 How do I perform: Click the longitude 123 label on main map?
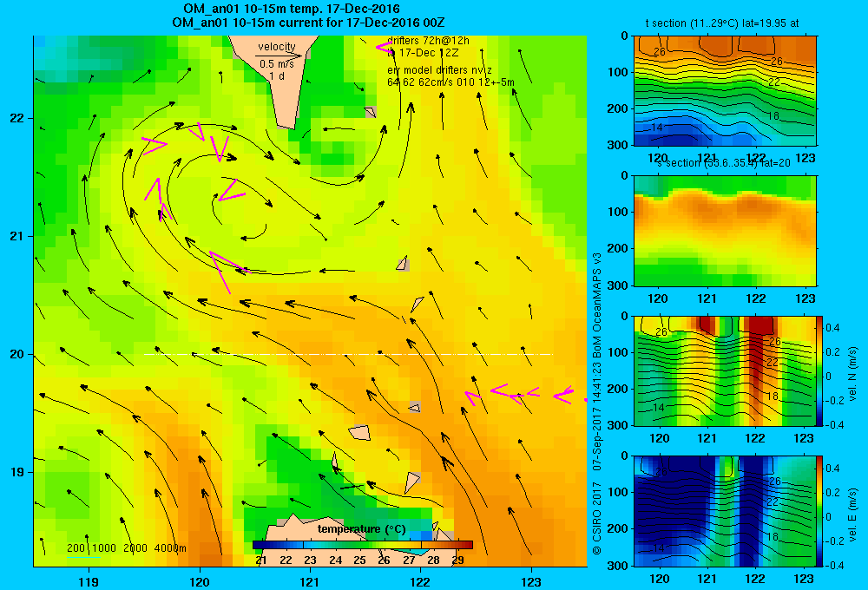[x=531, y=581]
